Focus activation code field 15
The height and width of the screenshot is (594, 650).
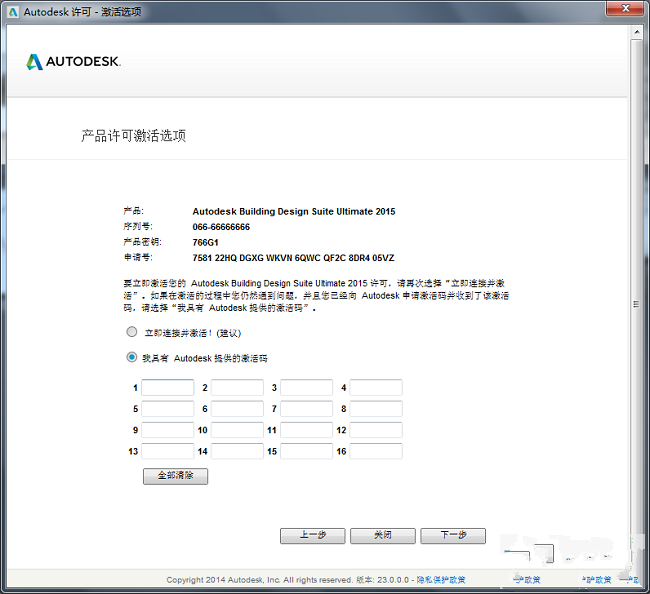[306, 451]
